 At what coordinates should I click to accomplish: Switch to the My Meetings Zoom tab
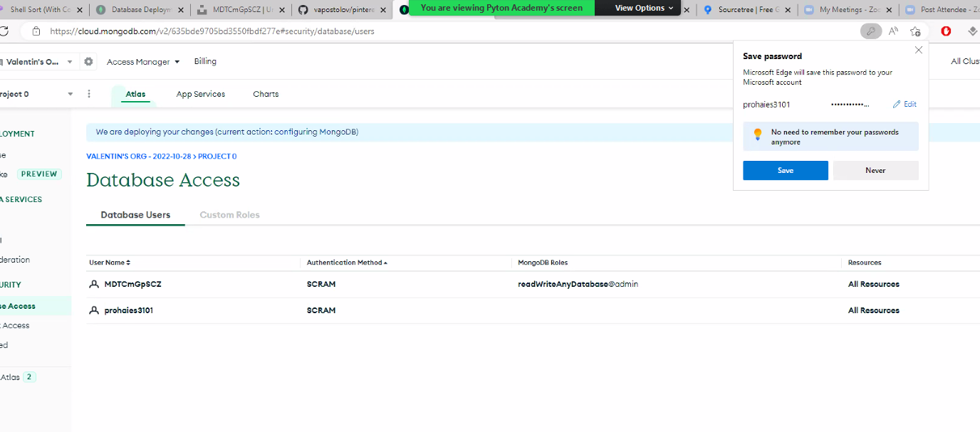847,10
